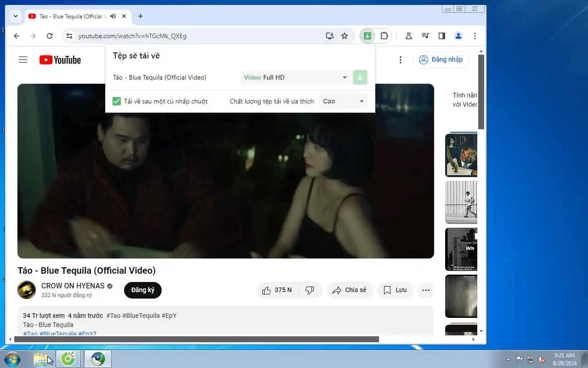Open the File Explorer taskbar icon
This screenshot has height=368, width=588.
tap(42, 359)
